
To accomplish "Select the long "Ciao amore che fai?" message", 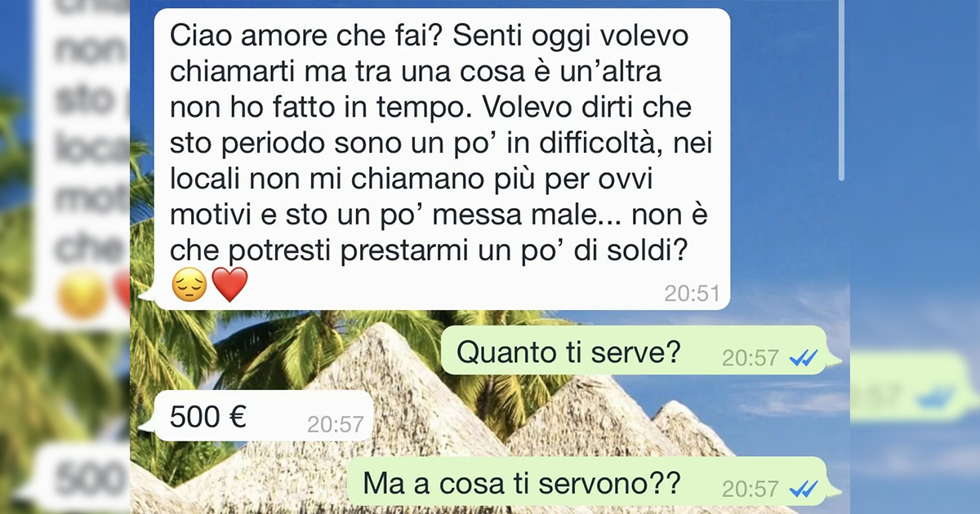I will [x=439, y=159].
